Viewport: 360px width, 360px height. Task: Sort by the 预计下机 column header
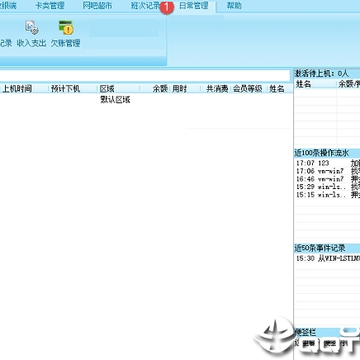(65, 89)
